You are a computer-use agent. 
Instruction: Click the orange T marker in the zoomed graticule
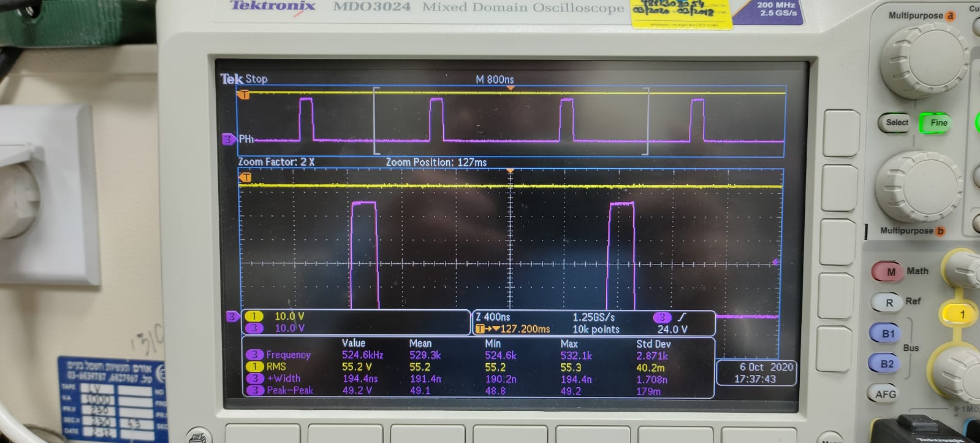pos(245,177)
